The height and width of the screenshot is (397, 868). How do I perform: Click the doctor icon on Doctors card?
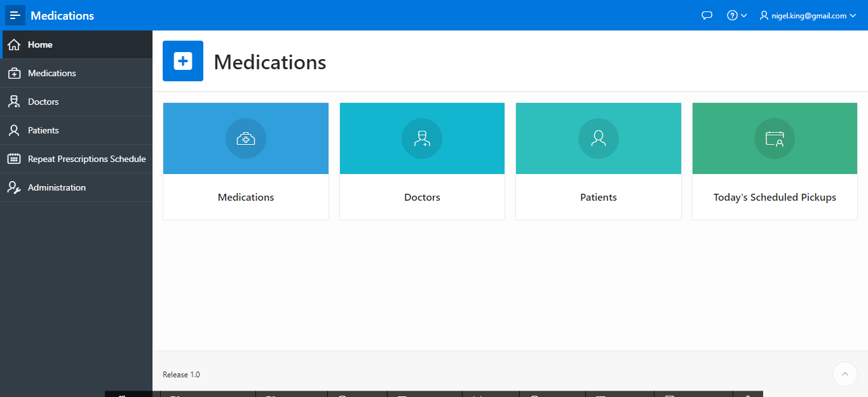pyautogui.click(x=422, y=138)
